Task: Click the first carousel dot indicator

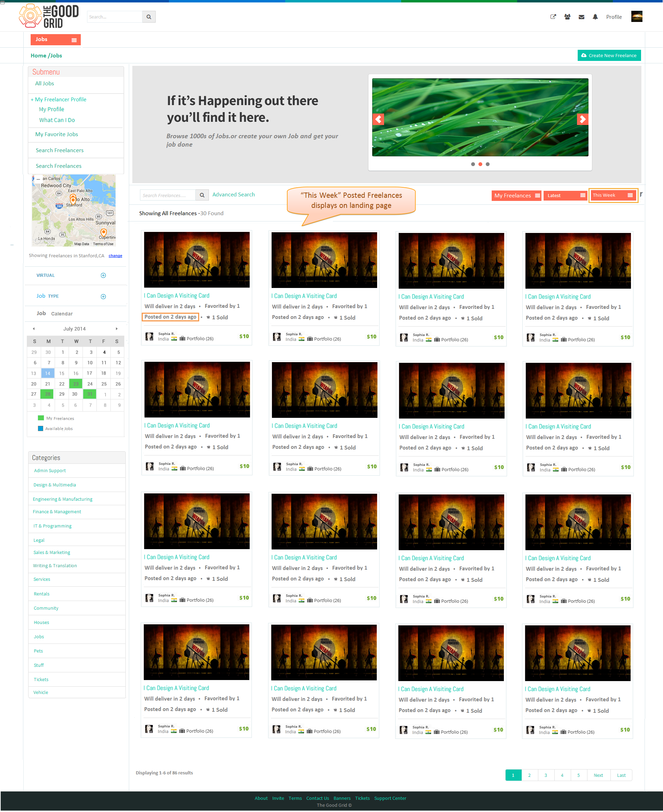Action: (x=473, y=164)
